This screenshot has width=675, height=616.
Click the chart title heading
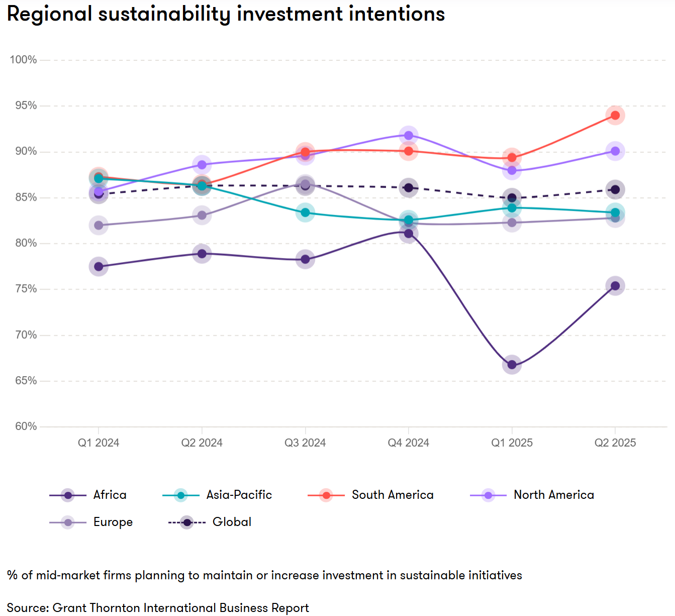click(x=226, y=14)
